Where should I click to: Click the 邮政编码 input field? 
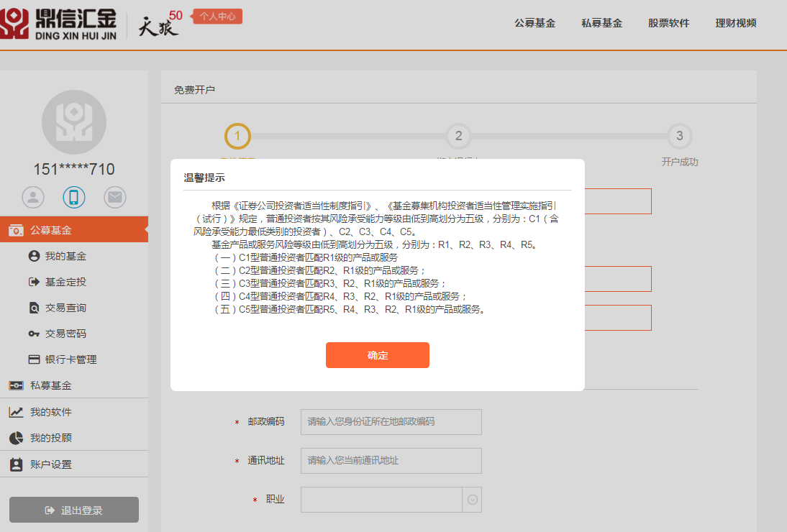click(391, 422)
